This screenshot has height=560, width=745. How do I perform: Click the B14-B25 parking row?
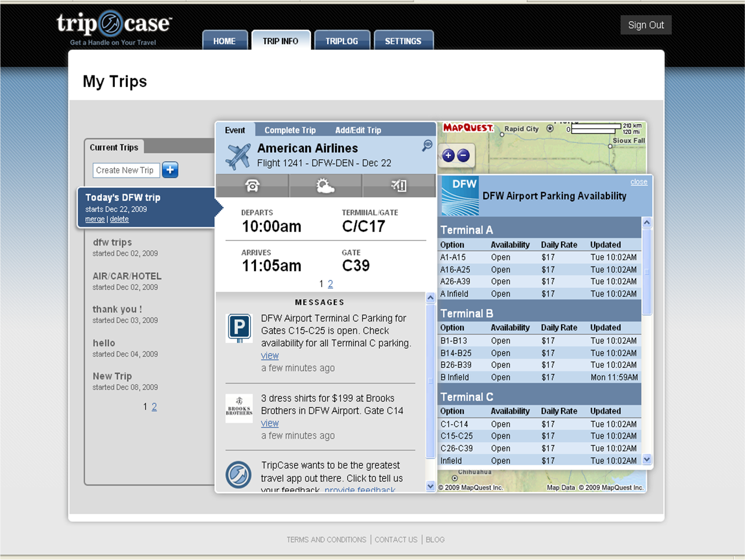coord(540,353)
